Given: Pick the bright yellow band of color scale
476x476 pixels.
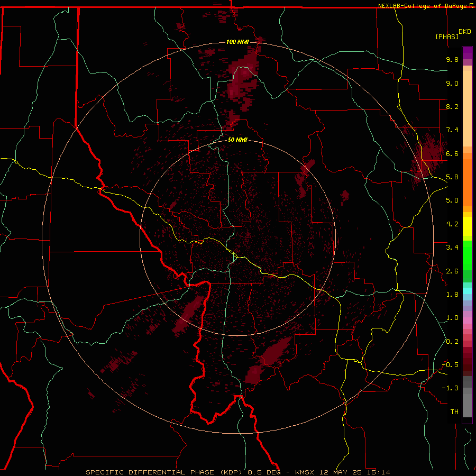Looking at the screenshot, I should (467, 226).
